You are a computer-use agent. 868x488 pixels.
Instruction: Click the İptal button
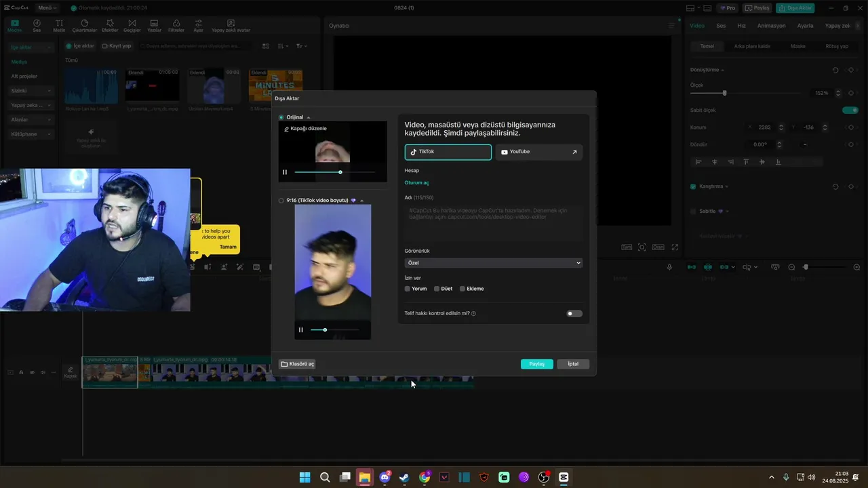tap(573, 364)
